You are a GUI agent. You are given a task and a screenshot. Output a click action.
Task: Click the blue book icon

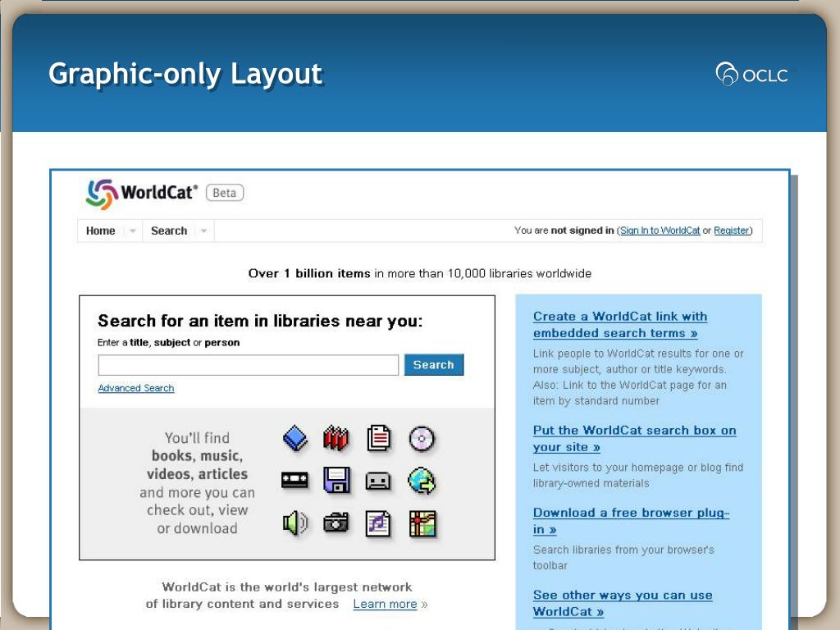[295, 438]
